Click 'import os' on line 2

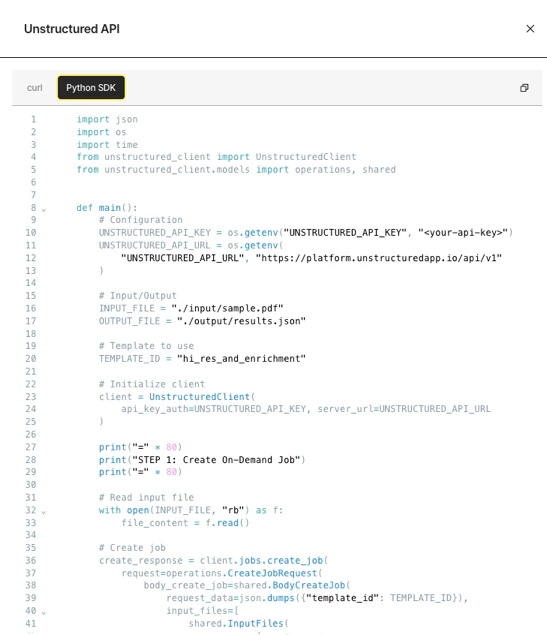click(102, 132)
